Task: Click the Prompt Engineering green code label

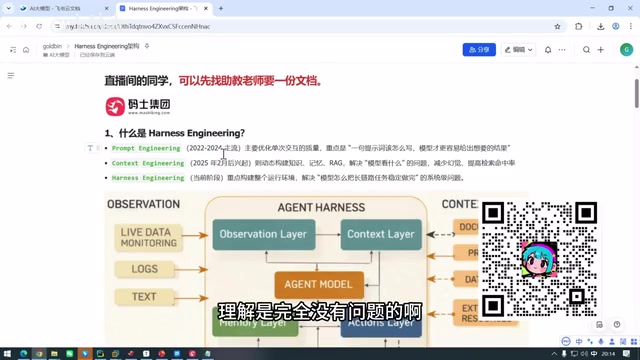Action: 146,148
